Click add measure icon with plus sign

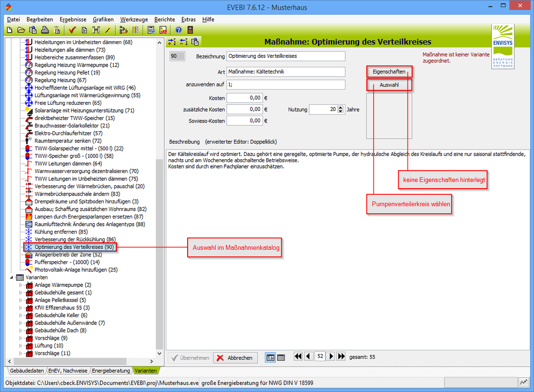172,42
